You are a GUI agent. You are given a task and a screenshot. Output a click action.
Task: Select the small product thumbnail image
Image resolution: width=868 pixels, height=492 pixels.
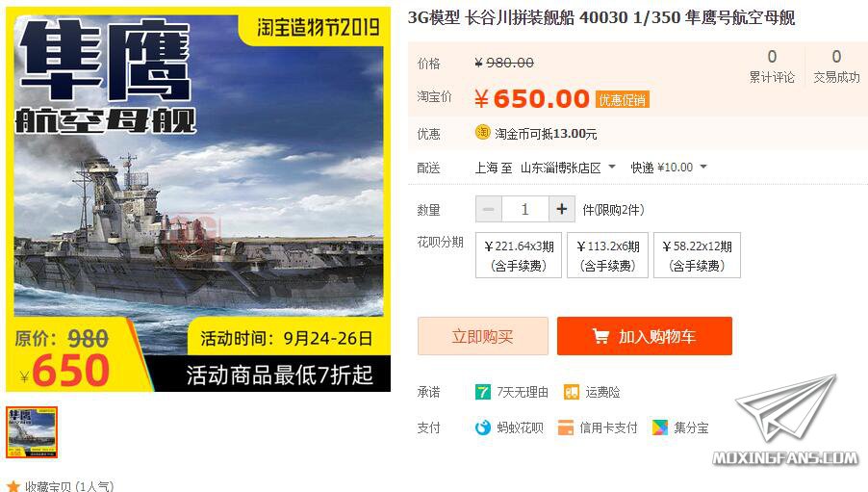pyautogui.click(x=32, y=432)
